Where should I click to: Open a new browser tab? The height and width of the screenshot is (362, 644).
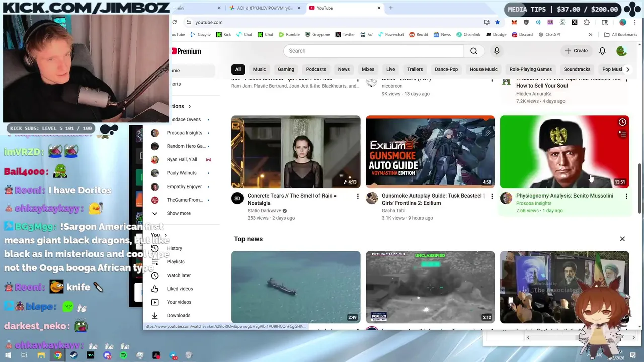point(391,8)
